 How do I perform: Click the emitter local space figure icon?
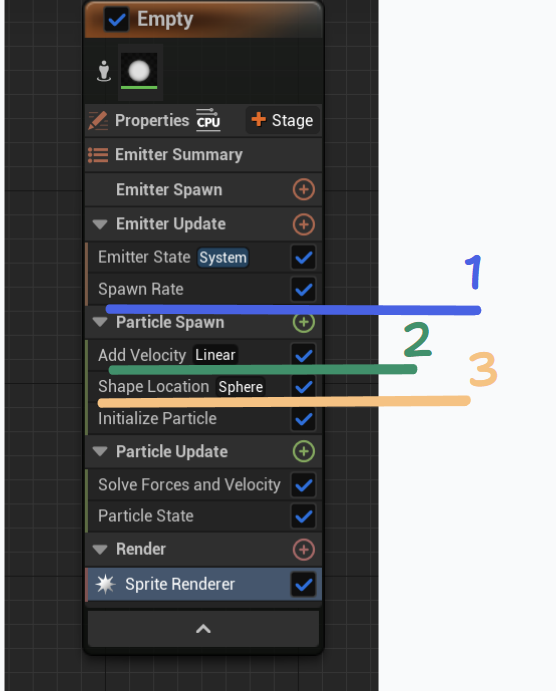(104, 71)
